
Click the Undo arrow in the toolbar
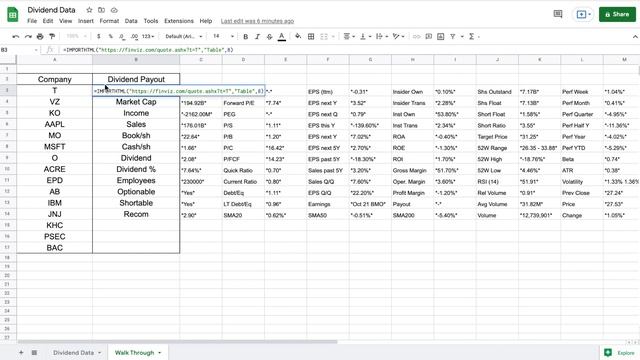(x=16, y=37)
